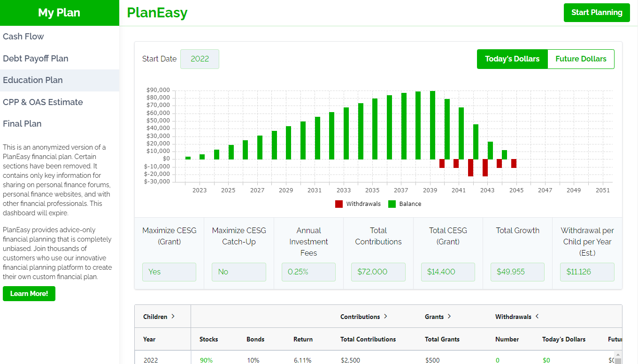Viewport: 638px width, 364px height.
Task: Click the Learn More! button
Action: tap(29, 294)
